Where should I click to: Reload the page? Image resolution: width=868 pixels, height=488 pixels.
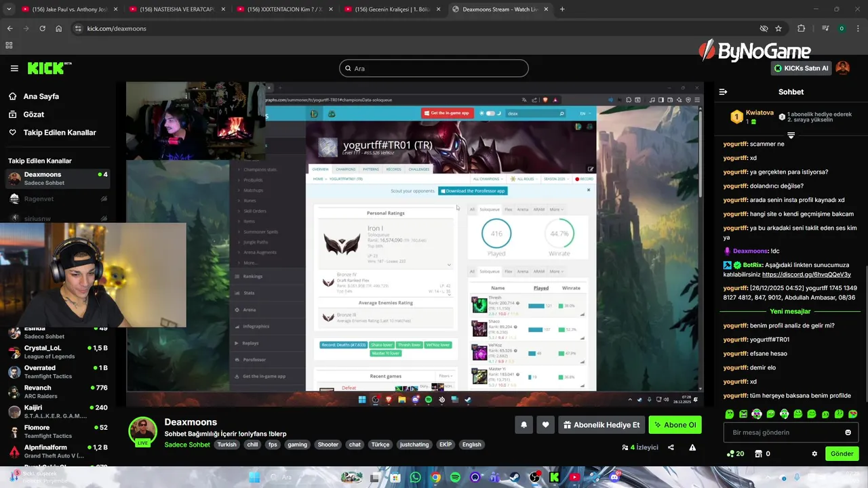42,28
